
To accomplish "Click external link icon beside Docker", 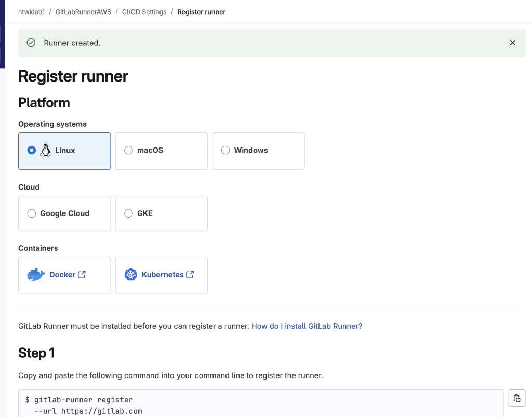I will (82, 275).
